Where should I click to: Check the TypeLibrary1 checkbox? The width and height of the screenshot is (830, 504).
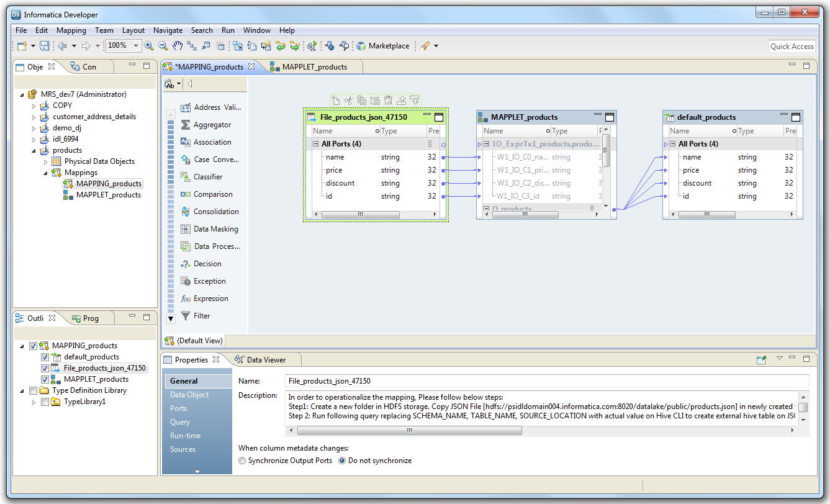[x=45, y=402]
